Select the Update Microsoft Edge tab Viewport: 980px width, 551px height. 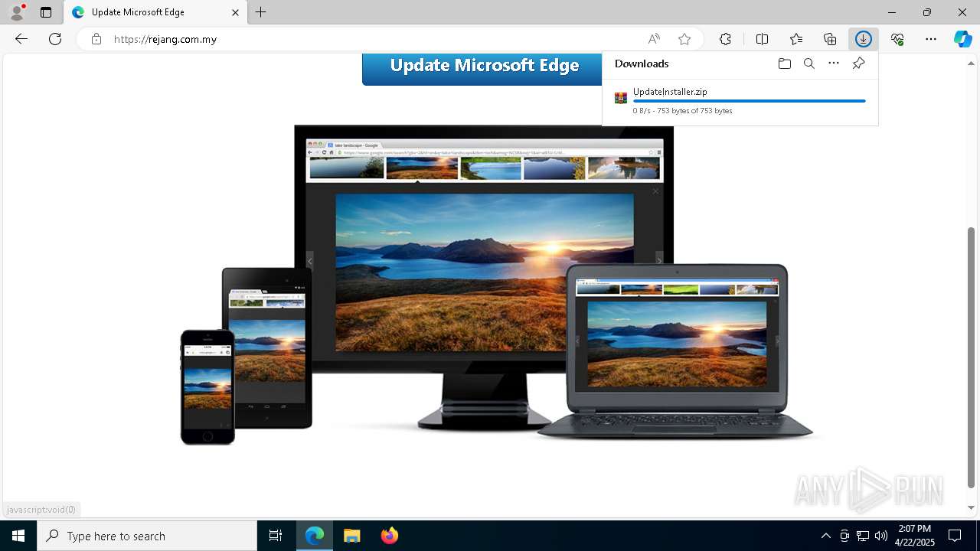coord(155,12)
